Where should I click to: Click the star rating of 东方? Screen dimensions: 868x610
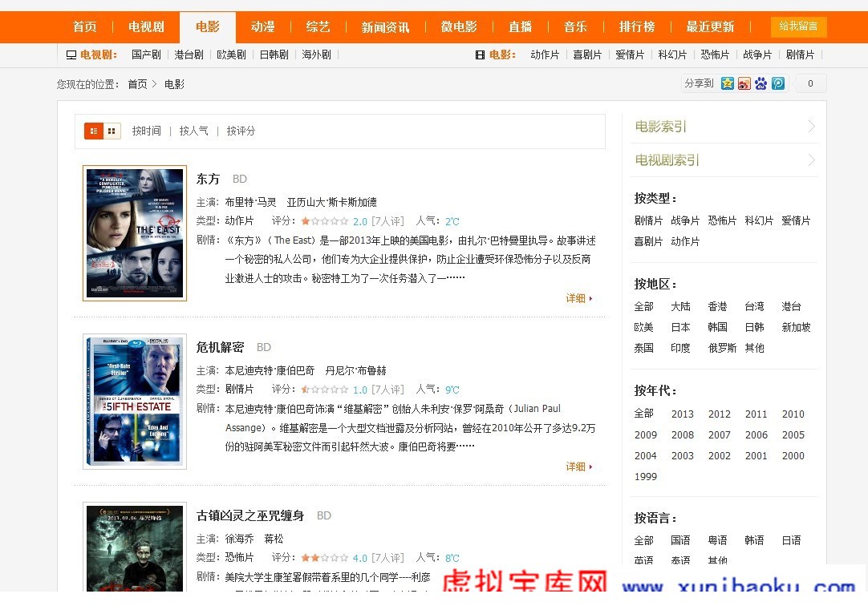pos(324,221)
